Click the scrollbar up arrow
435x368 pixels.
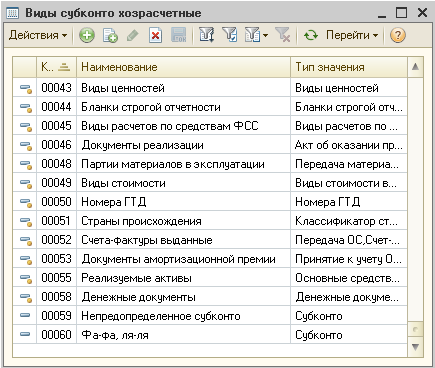(415, 67)
